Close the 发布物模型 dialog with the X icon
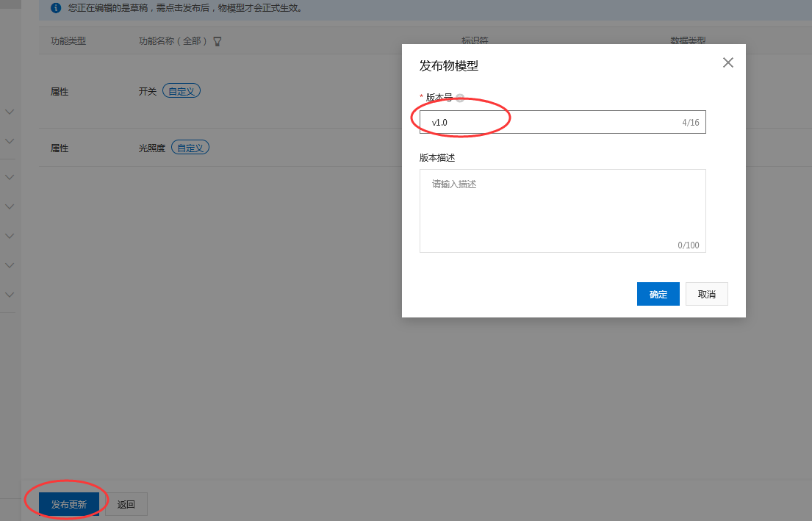 pyautogui.click(x=727, y=62)
